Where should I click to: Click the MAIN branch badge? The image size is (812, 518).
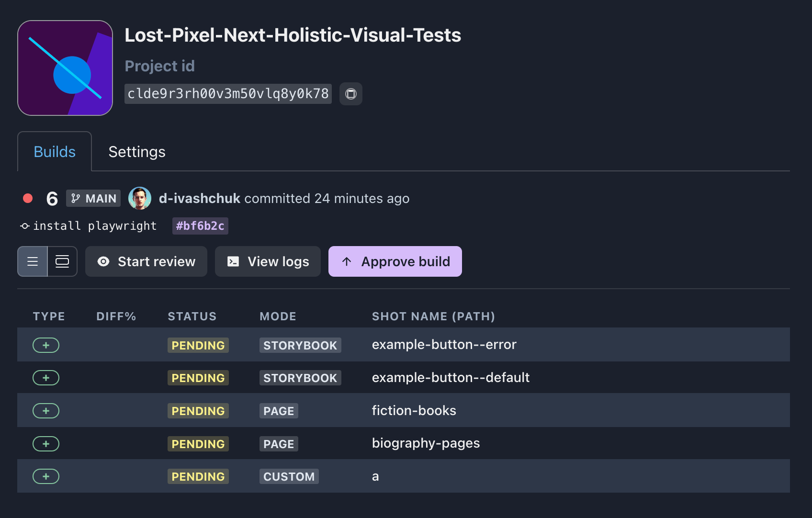[93, 198]
